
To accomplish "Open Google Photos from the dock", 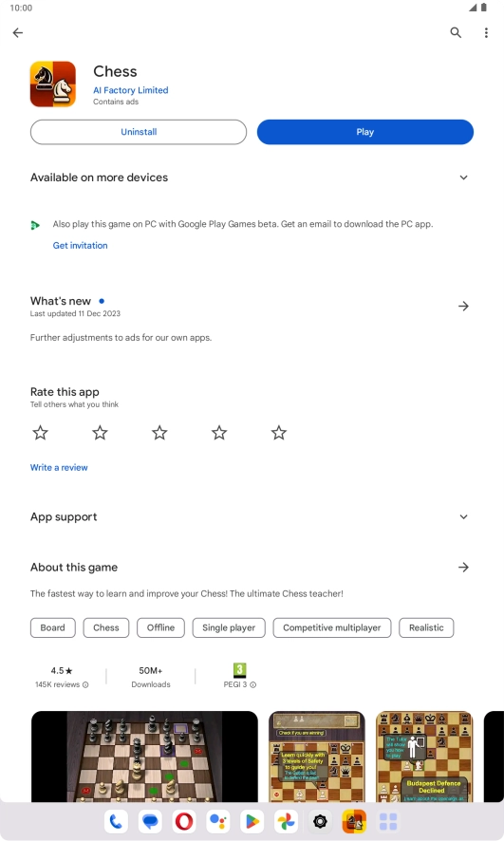I will point(286,821).
